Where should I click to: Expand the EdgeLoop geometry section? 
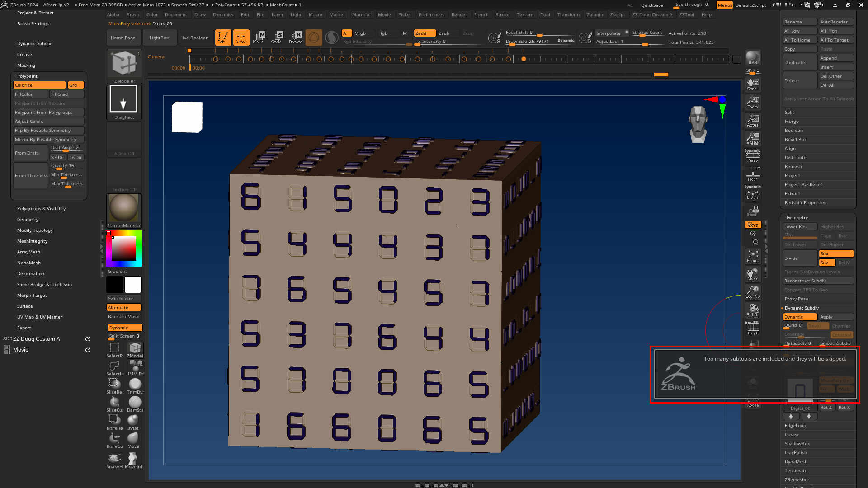(x=795, y=425)
